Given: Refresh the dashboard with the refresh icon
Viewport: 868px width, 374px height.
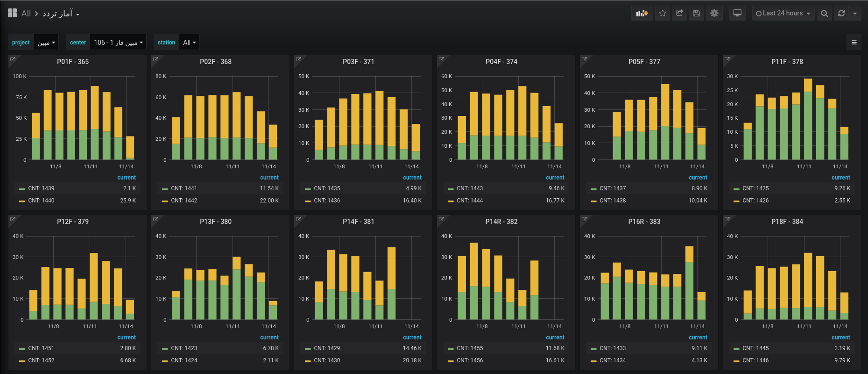Looking at the screenshot, I should [841, 14].
